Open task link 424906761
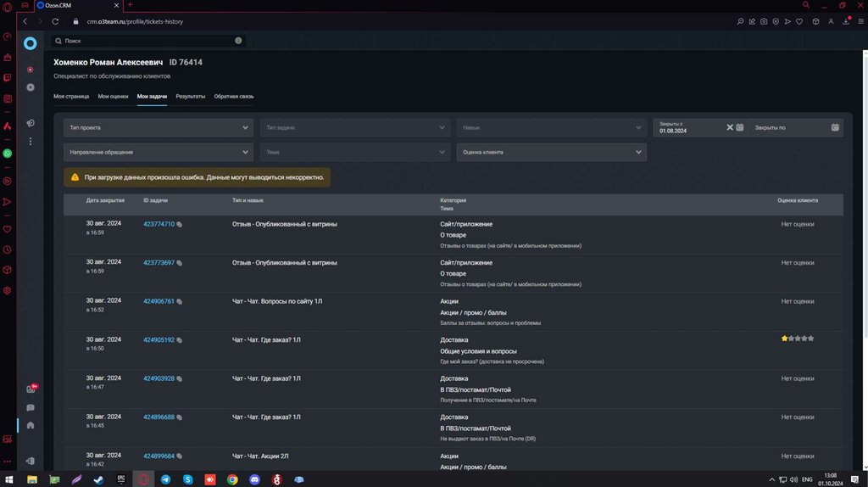 [x=159, y=301]
